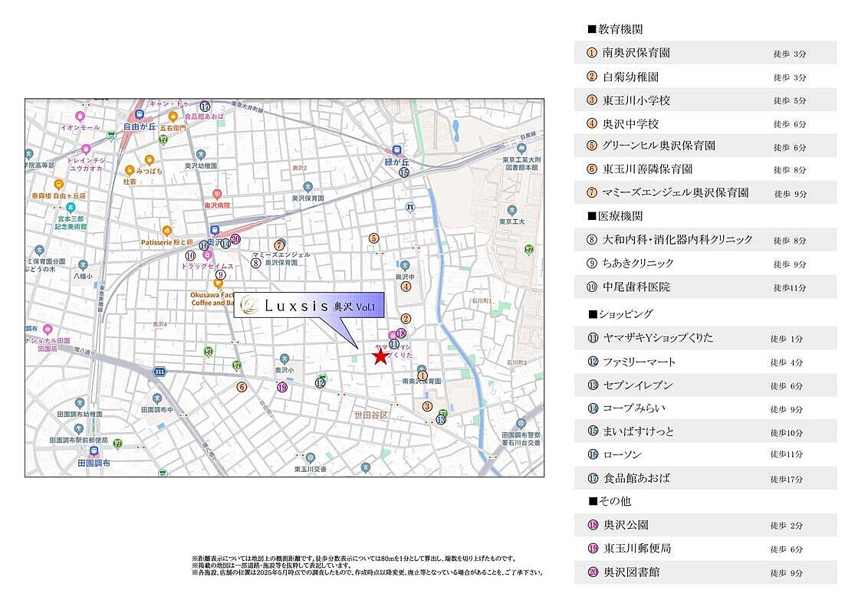Click the 世田谷区 ward label on map
The width and height of the screenshot is (868, 613).
click(371, 415)
